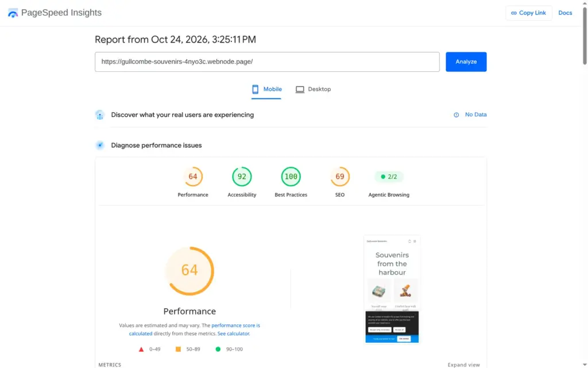Viewport: 588px width, 368px height.
Task: Open the performance score is calculated link
Action: tap(195, 329)
